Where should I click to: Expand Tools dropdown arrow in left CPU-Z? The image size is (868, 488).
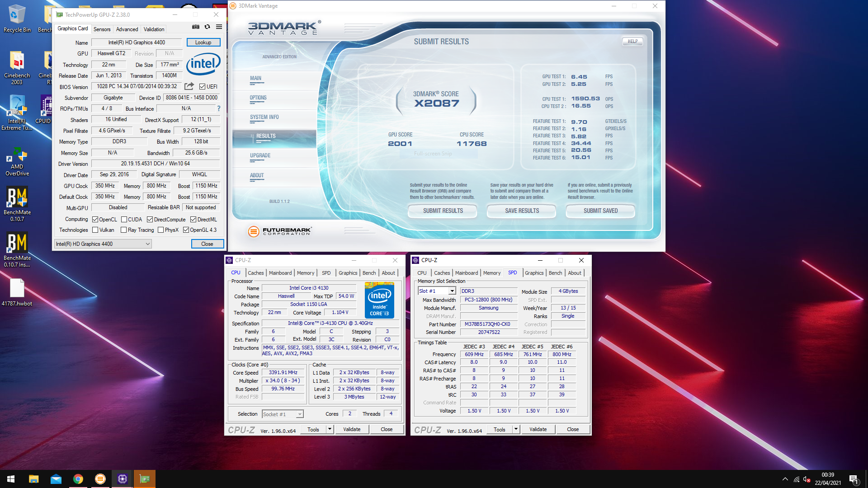coord(330,429)
